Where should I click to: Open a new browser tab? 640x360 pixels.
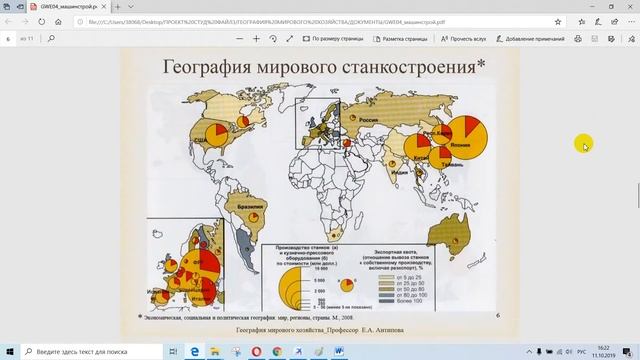click(118, 7)
